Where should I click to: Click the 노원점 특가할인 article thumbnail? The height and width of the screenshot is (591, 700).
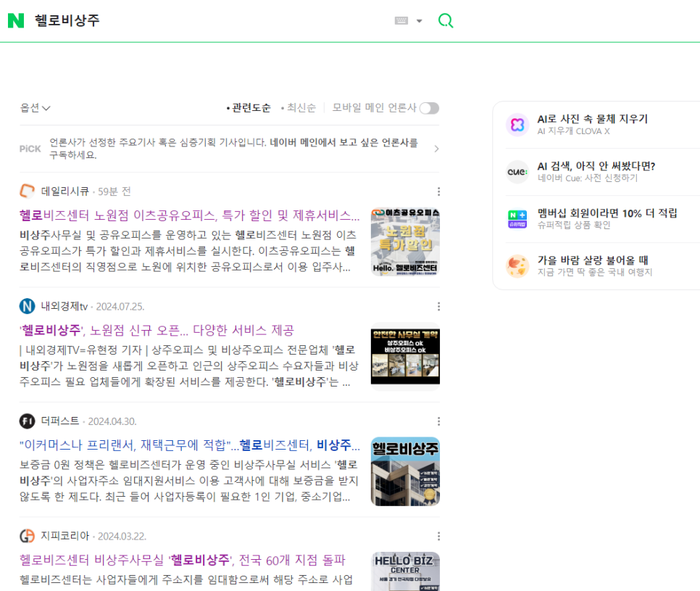click(x=405, y=241)
